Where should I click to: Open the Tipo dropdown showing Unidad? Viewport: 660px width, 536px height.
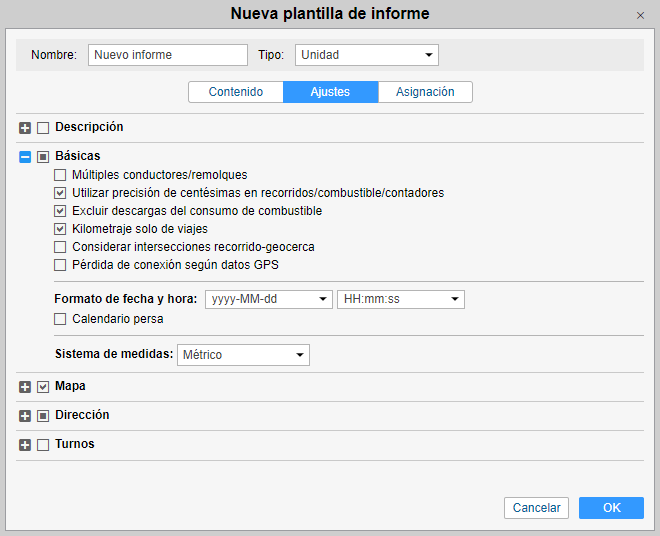click(x=366, y=55)
